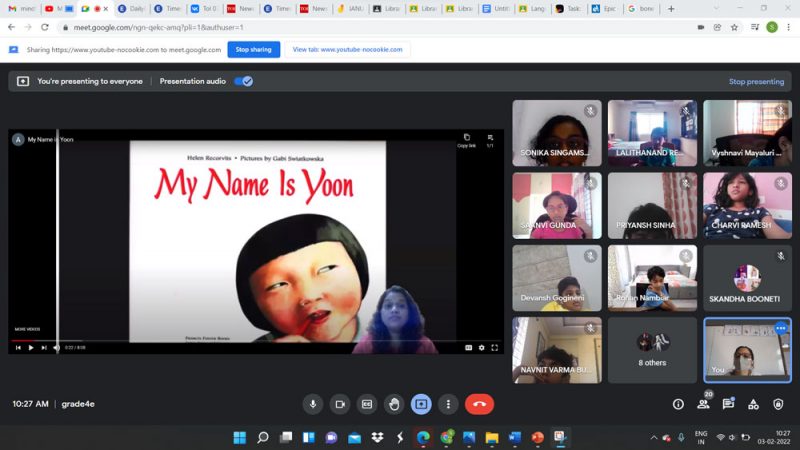Raise hand in the meeting

[x=394, y=404]
